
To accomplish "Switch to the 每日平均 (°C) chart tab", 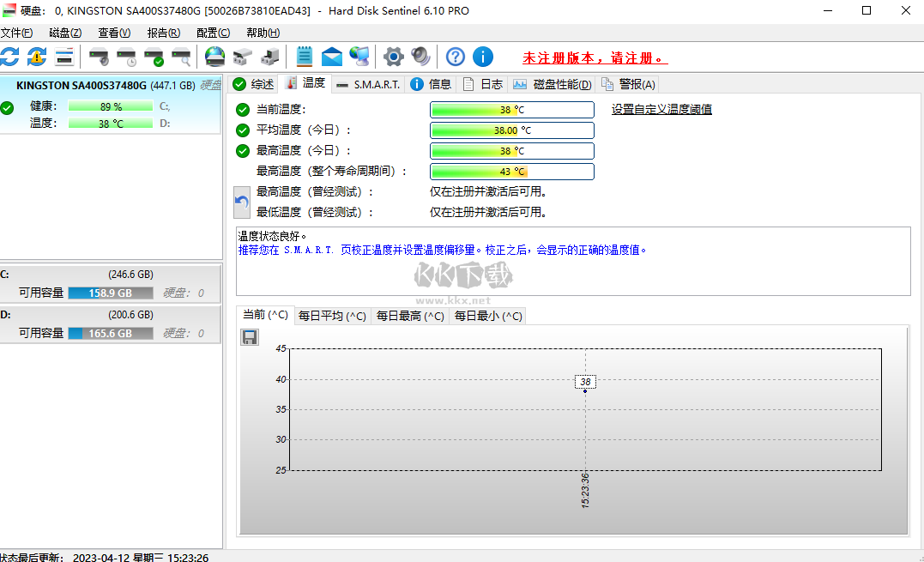I will tap(332, 316).
